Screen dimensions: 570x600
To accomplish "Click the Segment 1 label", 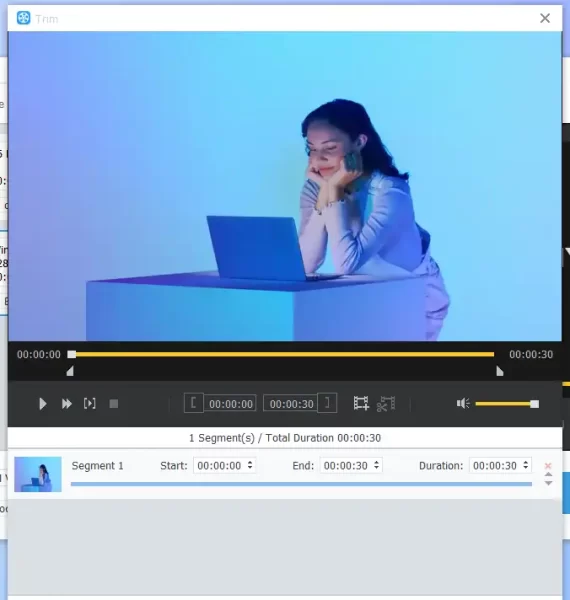I will pyautogui.click(x=98, y=466).
